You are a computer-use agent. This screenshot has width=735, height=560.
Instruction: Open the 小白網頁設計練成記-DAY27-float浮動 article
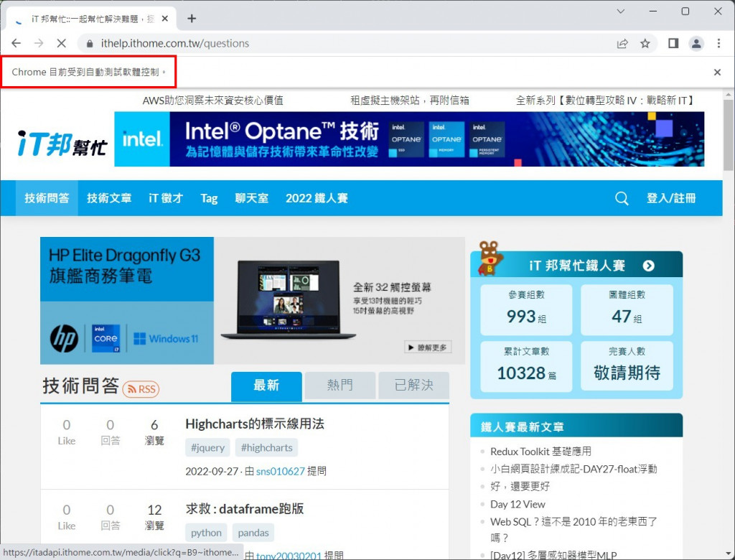tap(574, 469)
